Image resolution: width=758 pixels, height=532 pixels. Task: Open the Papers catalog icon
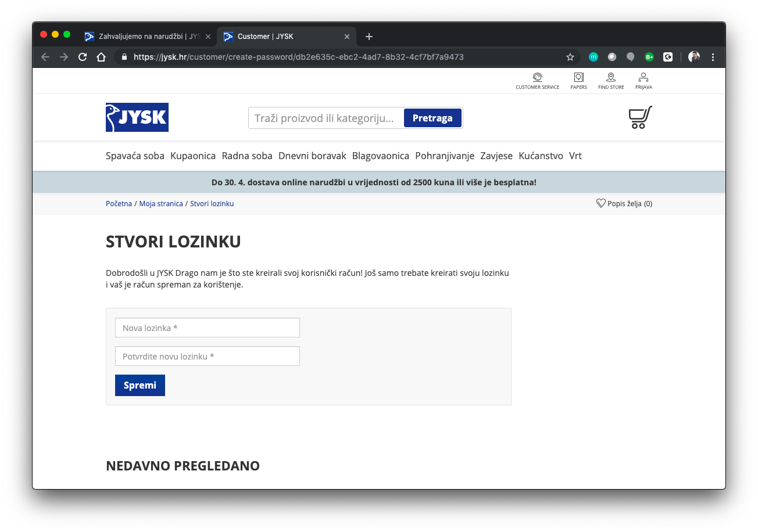tap(578, 78)
